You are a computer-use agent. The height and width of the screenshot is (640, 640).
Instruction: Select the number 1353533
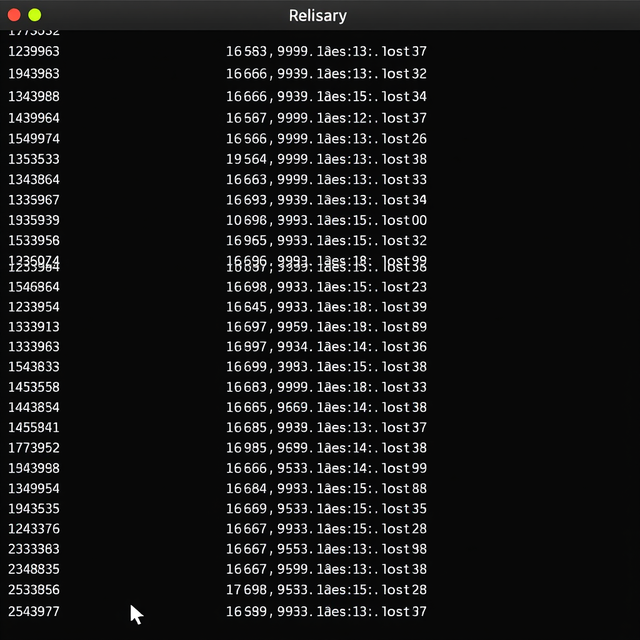pyautogui.click(x=34, y=159)
